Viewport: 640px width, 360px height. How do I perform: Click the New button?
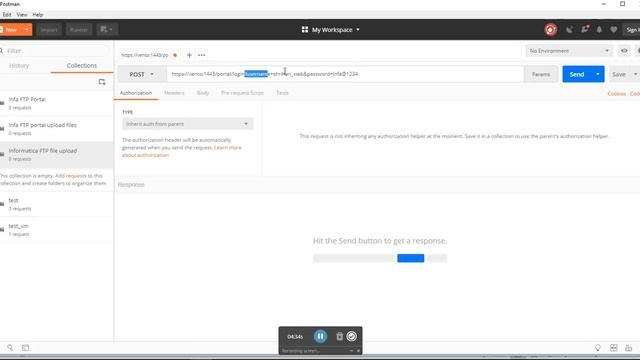coord(10,29)
